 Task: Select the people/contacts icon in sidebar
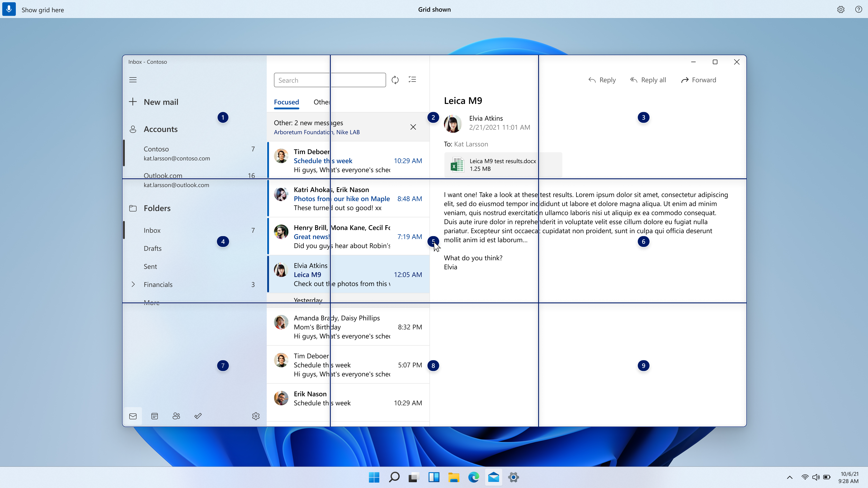(177, 416)
